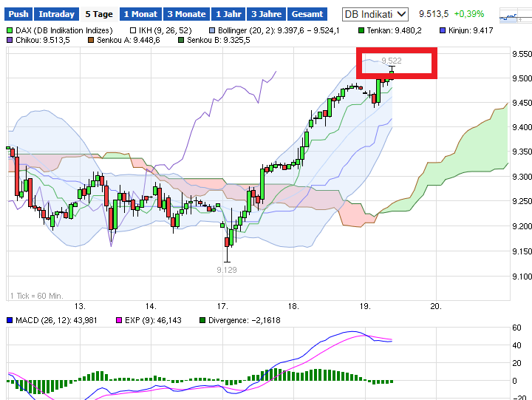The image size is (532, 400).
Task: Click the 9.522 high price label
Action: pyautogui.click(x=391, y=60)
